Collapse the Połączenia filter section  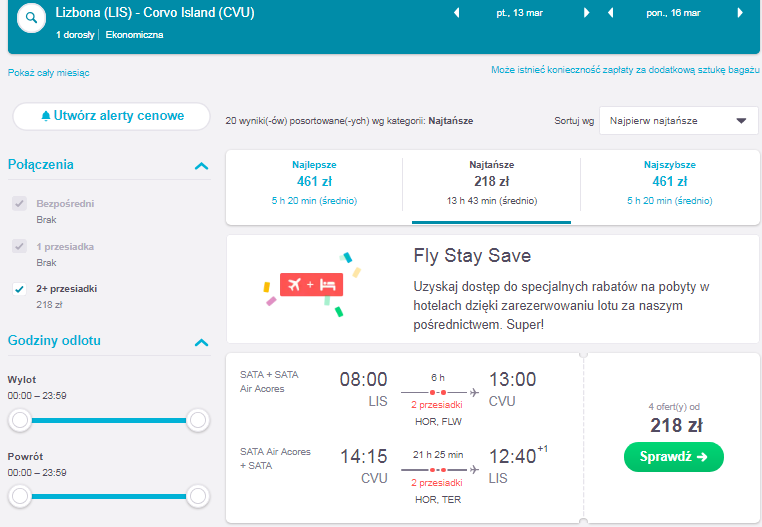click(x=201, y=166)
